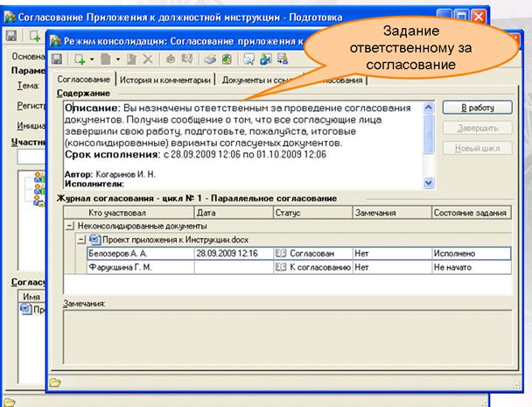532x407 pixels.
Task: Click the users icon at the toolbar end
Action: click(283, 60)
